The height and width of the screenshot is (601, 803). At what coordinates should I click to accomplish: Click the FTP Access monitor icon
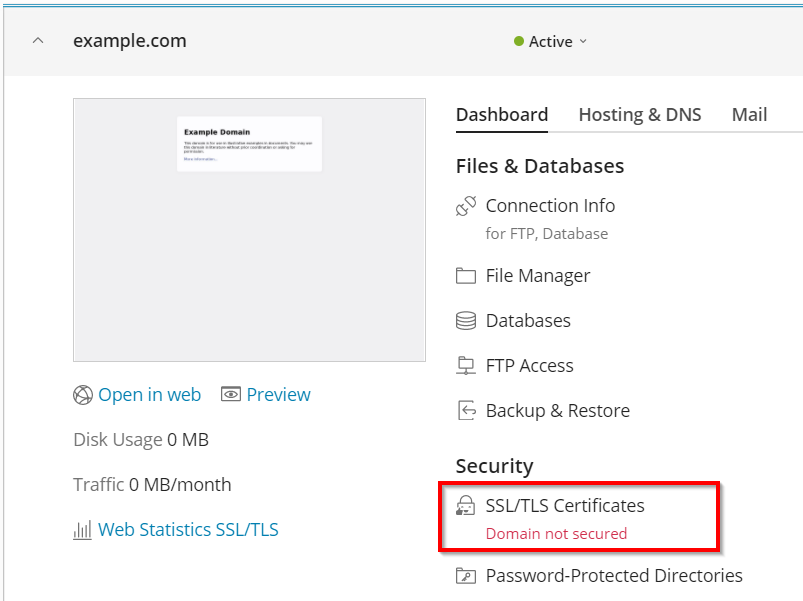tap(465, 366)
